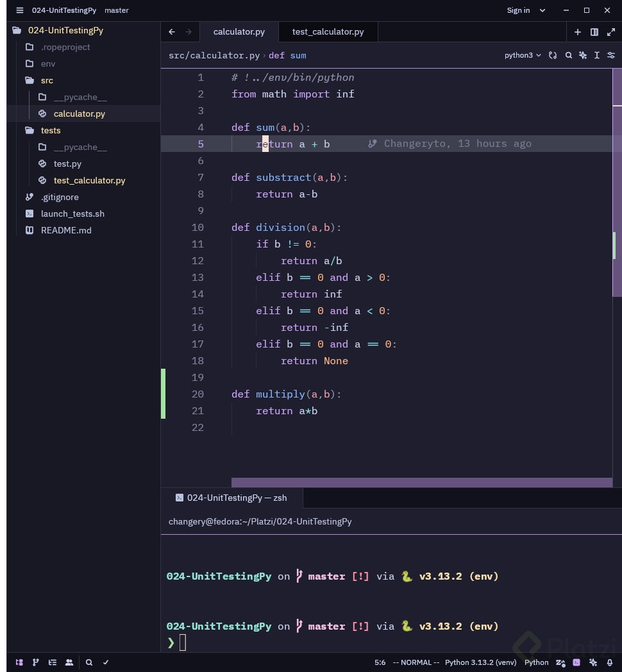622x672 pixels.
Task: Click the horizontal scrollbar of the editor
Action: tap(422, 482)
